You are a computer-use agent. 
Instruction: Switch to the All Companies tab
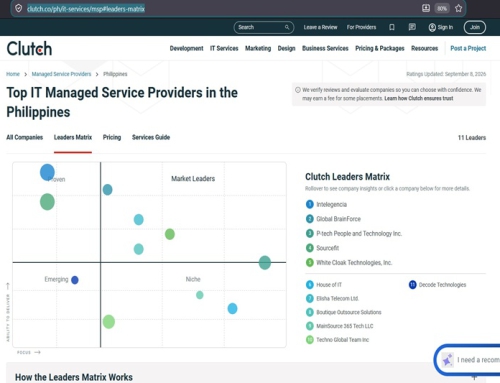coord(25,137)
